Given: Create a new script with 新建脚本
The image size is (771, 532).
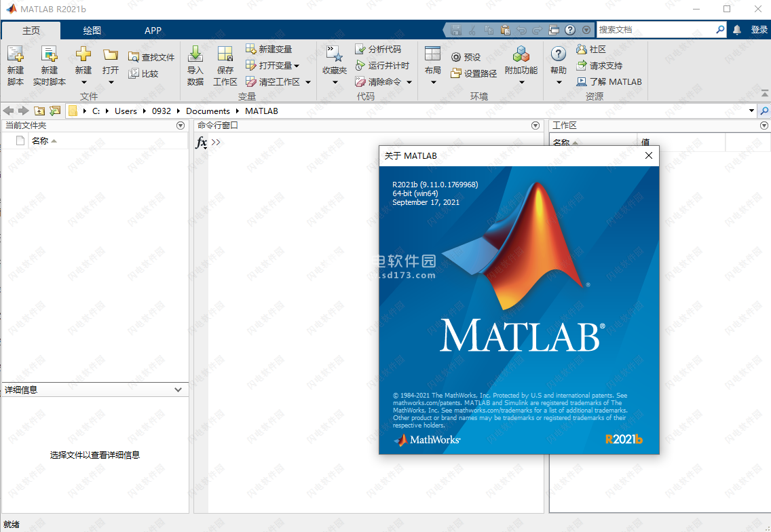Looking at the screenshot, I should point(15,65).
